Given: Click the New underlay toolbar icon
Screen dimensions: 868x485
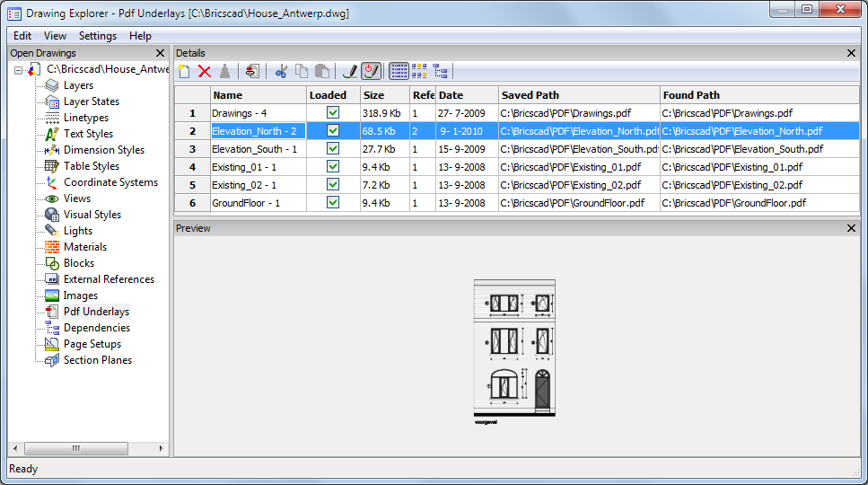Looking at the screenshot, I should click(184, 72).
